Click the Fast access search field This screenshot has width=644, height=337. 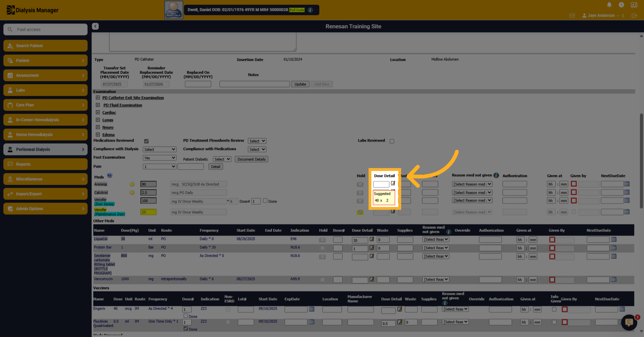coord(45,29)
